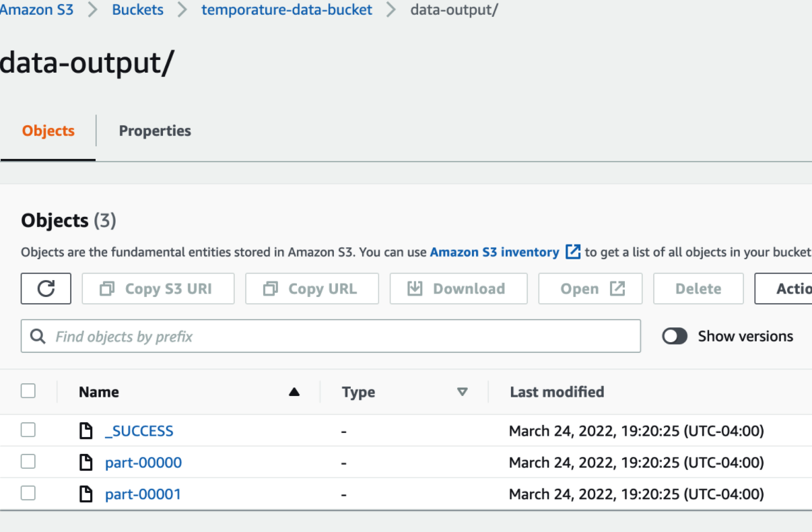Check the part-00000 object checkbox

tap(28, 461)
